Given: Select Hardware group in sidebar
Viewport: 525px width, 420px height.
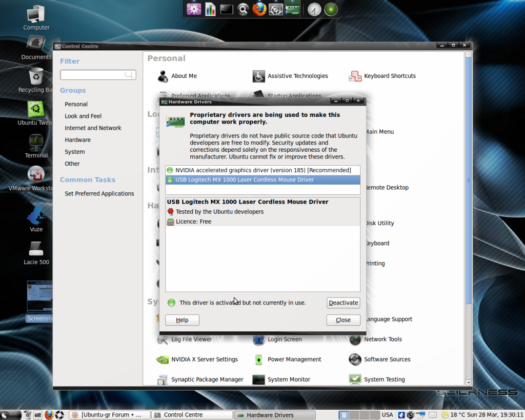Looking at the screenshot, I should (78, 139).
